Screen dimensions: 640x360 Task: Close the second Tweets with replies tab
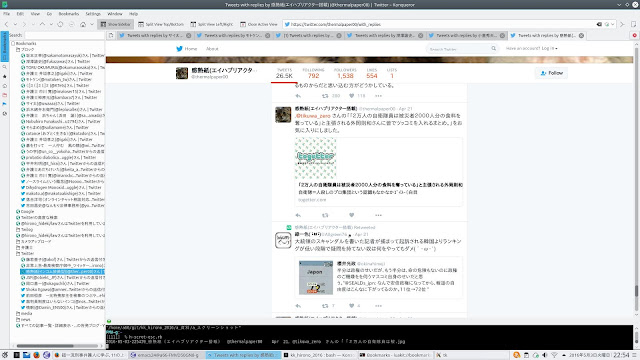point(267,36)
